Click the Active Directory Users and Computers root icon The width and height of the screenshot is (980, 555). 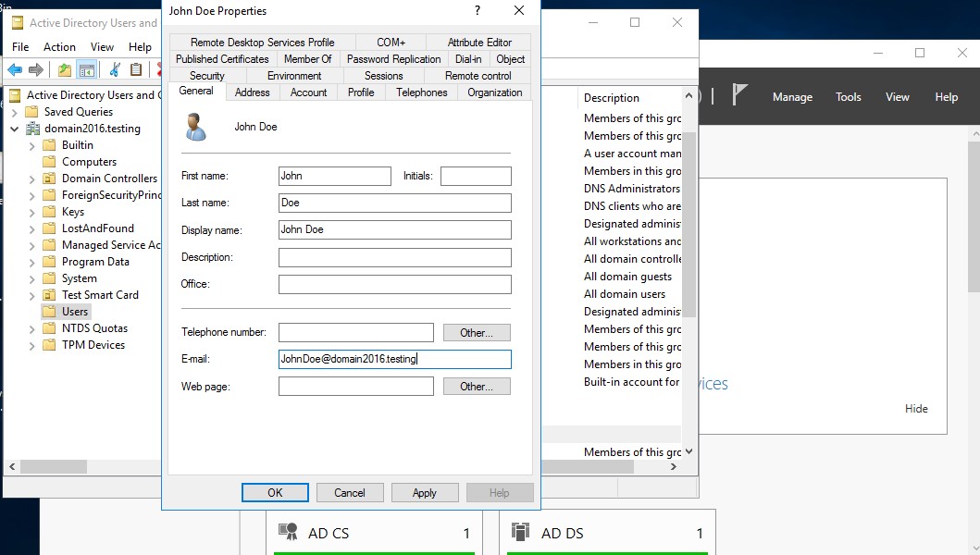click(x=16, y=95)
